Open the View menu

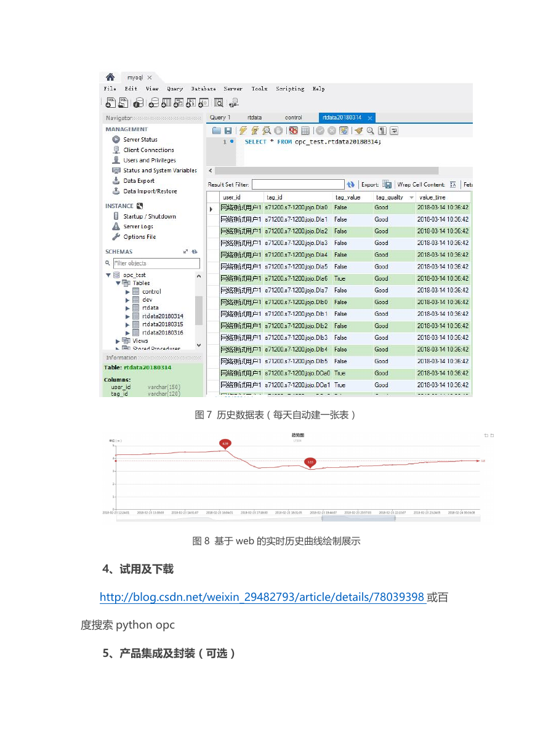click(x=151, y=89)
